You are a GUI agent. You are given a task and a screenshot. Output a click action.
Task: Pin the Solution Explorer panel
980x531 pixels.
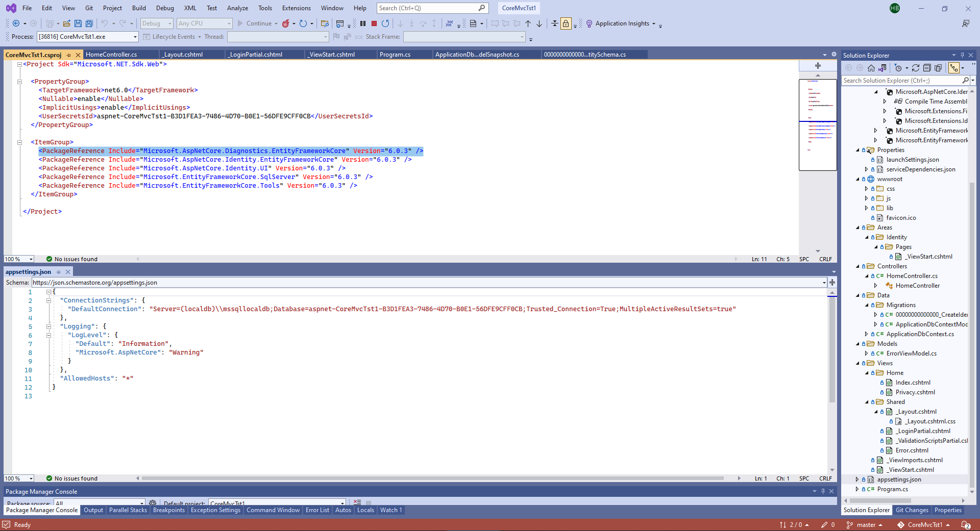point(963,55)
